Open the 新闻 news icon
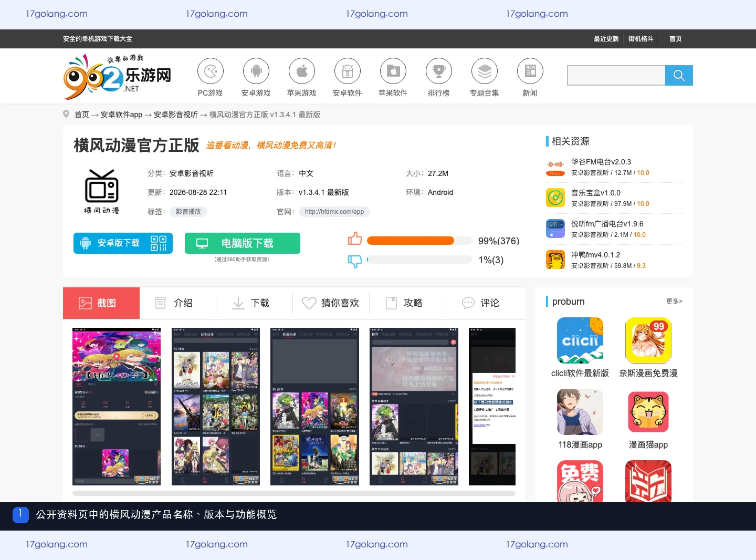 [x=530, y=71]
